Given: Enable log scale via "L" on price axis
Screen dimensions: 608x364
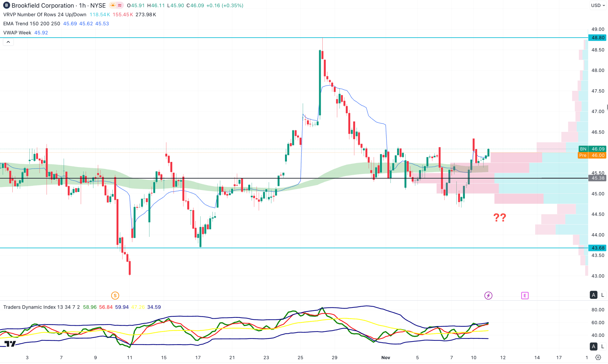Looking at the screenshot, I should pos(602,295).
